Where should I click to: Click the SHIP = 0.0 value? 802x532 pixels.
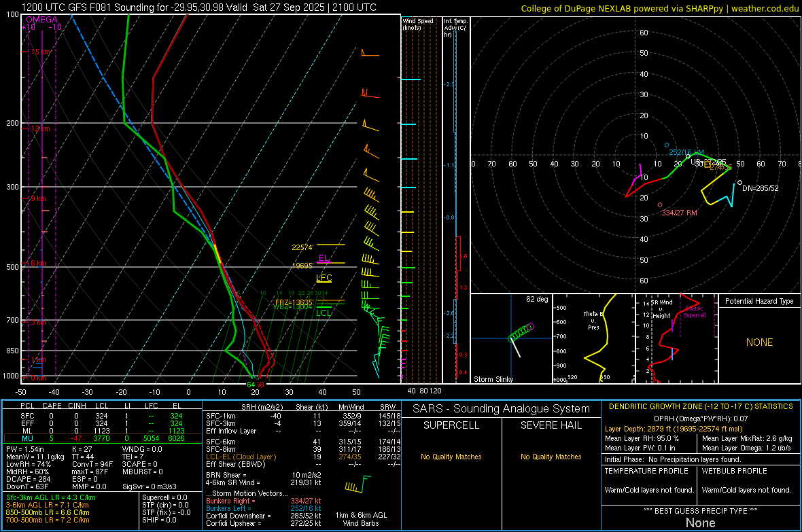pyautogui.click(x=159, y=520)
